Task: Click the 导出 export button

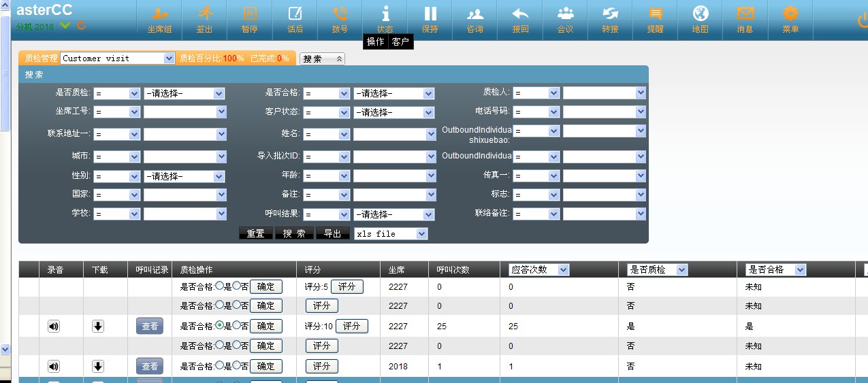Action: tap(333, 233)
